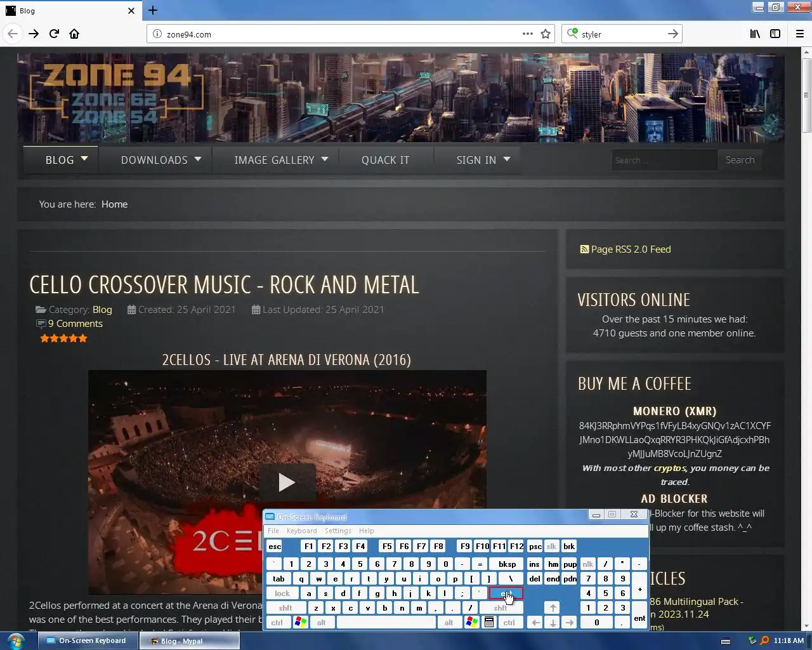This screenshot has height=650, width=812.
Task: Toggle the left shft key
Action: (x=285, y=607)
